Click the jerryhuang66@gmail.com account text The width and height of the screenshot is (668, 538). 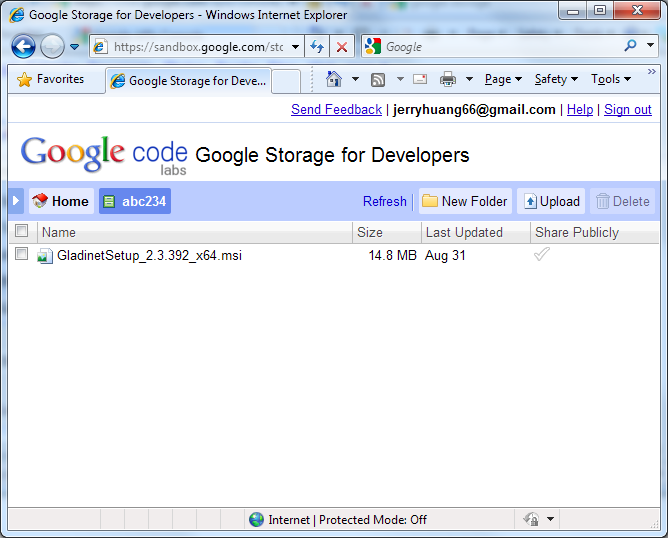[474, 109]
